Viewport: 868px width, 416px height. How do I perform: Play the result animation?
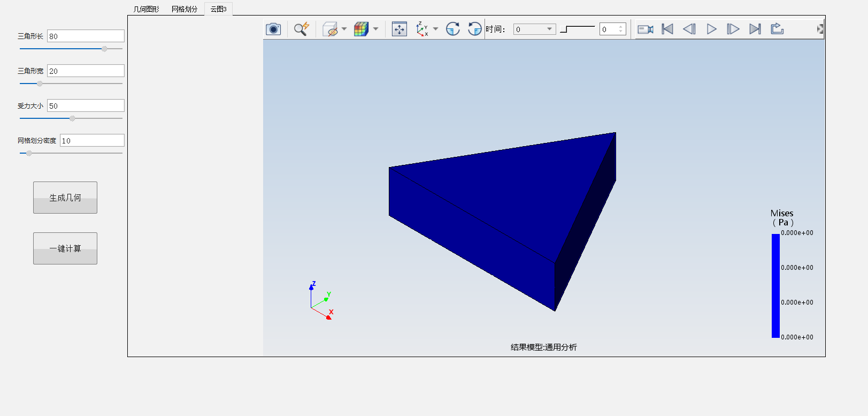tap(711, 29)
